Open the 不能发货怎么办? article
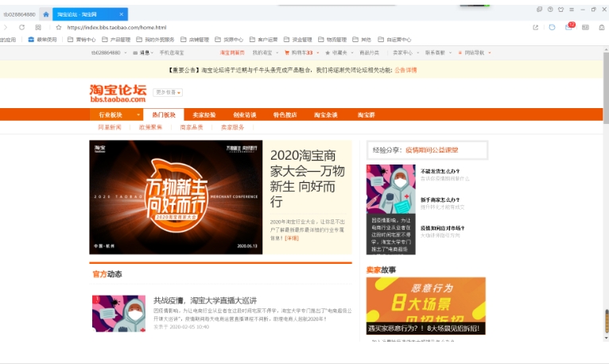 click(440, 171)
